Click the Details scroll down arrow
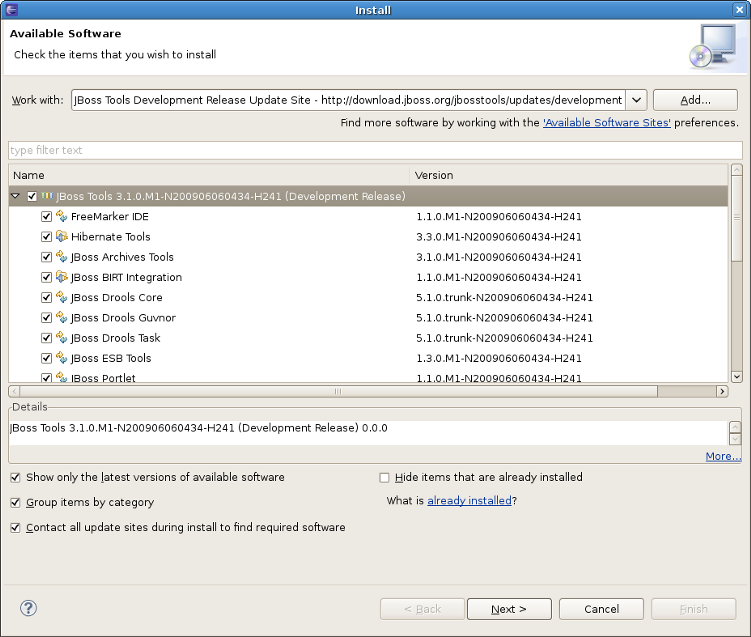This screenshot has height=637, width=751. click(x=735, y=438)
